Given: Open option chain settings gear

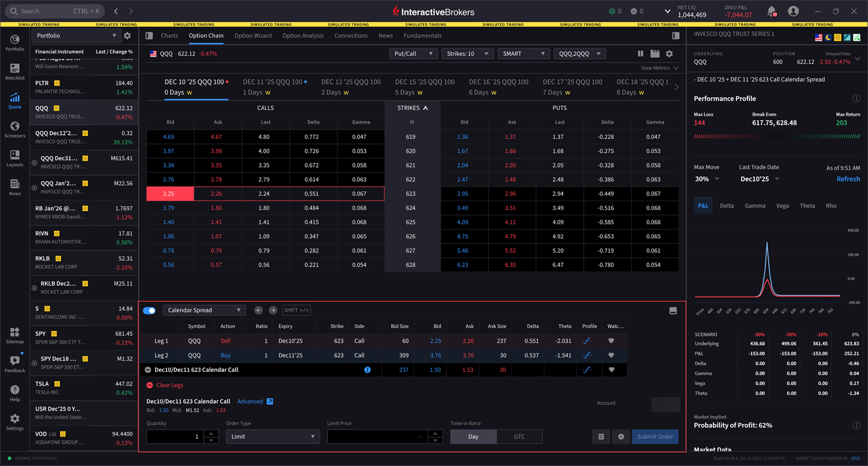Looking at the screenshot, I should (x=670, y=53).
